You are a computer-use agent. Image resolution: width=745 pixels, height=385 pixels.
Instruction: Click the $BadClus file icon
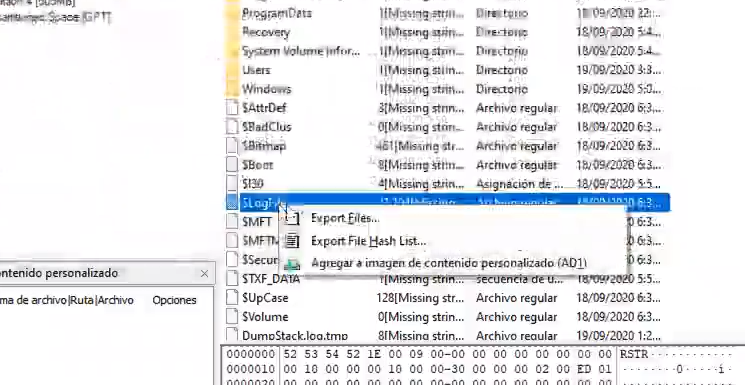coord(232,127)
